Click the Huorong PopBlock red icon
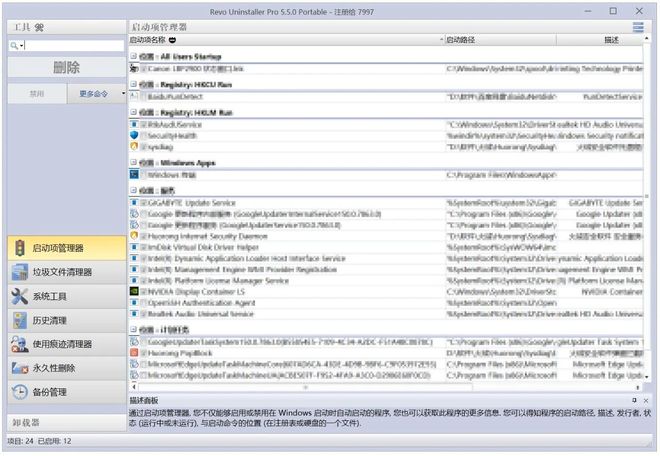660x456 pixels. (134, 352)
